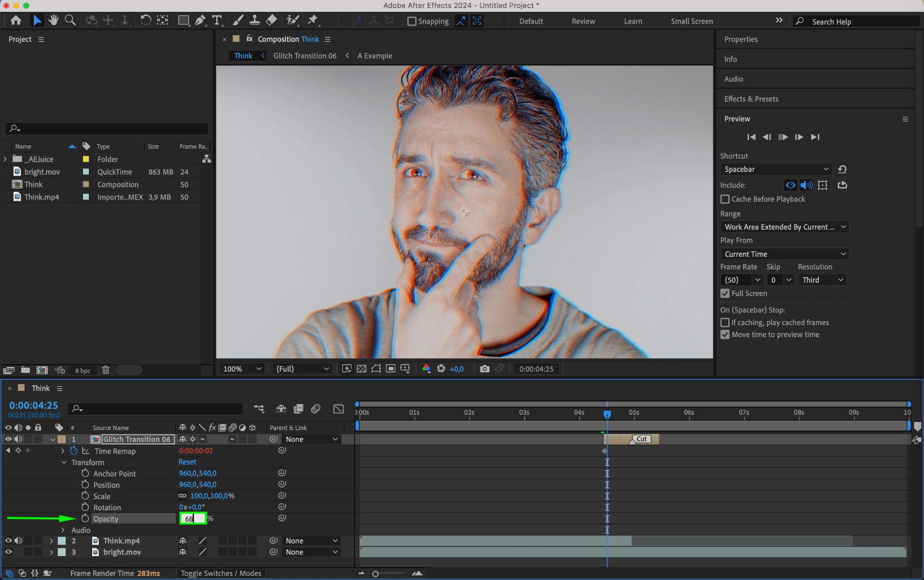The width and height of the screenshot is (924, 580).
Task: Click the Take Snapshot camera icon
Action: pyautogui.click(x=485, y=369)
